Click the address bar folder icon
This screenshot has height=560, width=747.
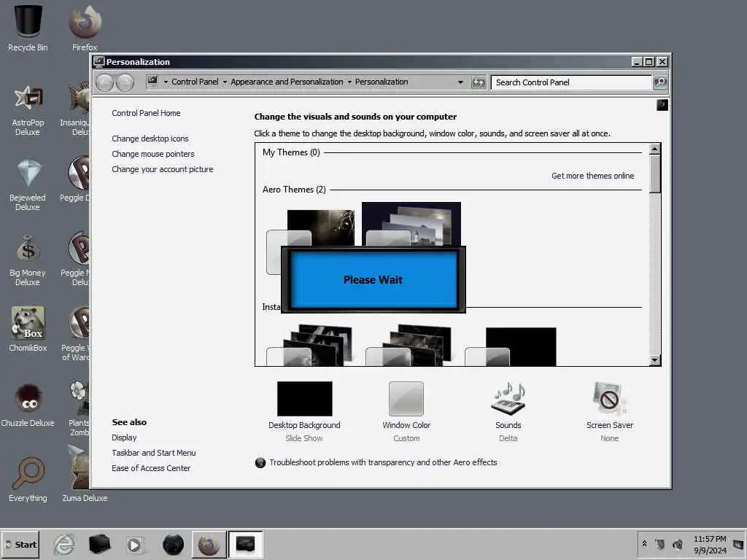[x=152, y=81]
